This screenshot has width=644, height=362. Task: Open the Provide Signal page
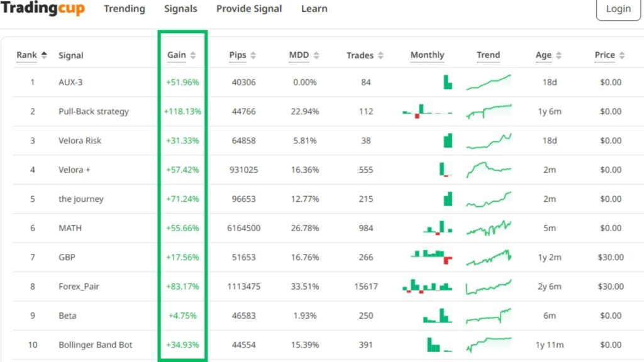point(249,9)
